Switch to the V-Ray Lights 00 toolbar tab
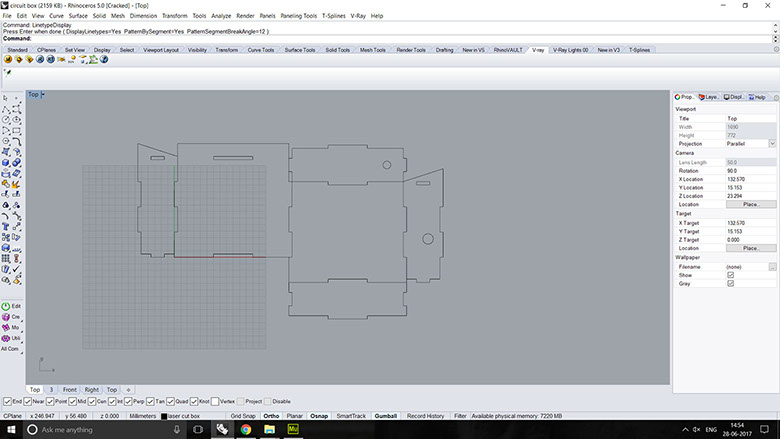The image size is (780, 439). 570,50
